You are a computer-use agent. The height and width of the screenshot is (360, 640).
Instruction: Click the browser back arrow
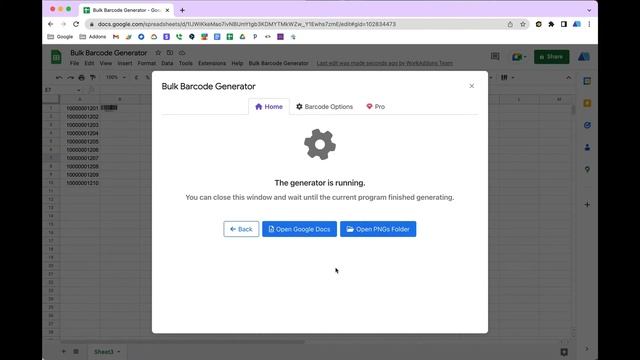coord(51,24)
